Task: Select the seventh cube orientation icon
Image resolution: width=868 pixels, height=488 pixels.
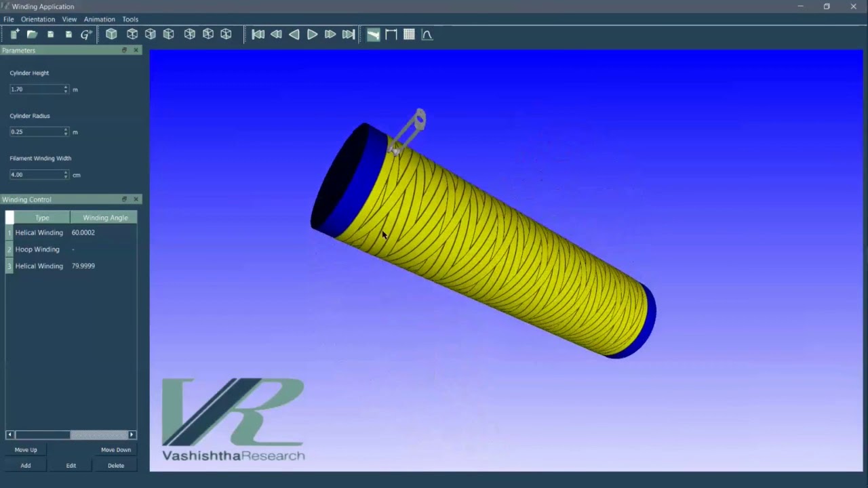Action: point(226,34)
